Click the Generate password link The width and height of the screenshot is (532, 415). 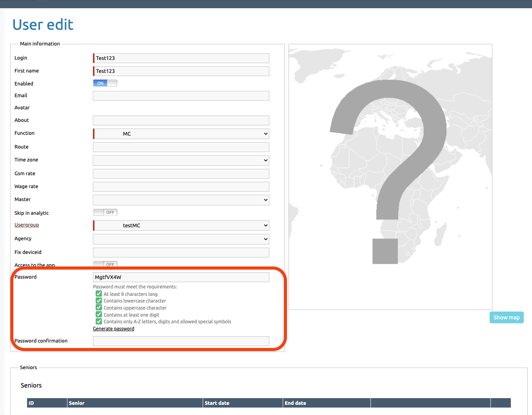113,329
